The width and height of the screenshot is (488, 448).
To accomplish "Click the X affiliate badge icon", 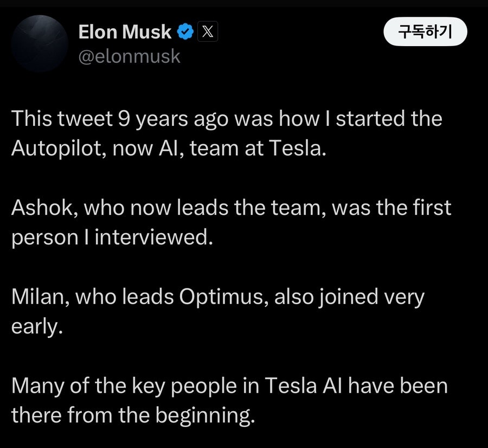I will point(208,31).
